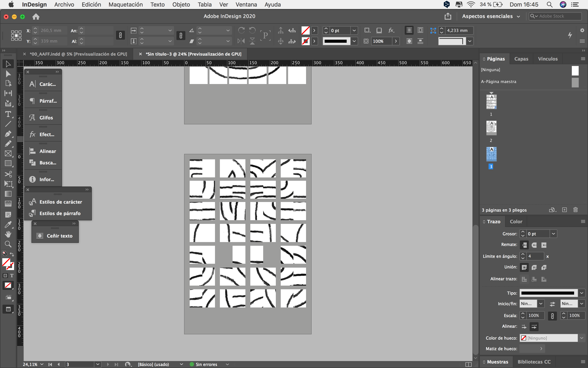Open the Archivo menu
This screenshot has width=588, height=368.
64,4
